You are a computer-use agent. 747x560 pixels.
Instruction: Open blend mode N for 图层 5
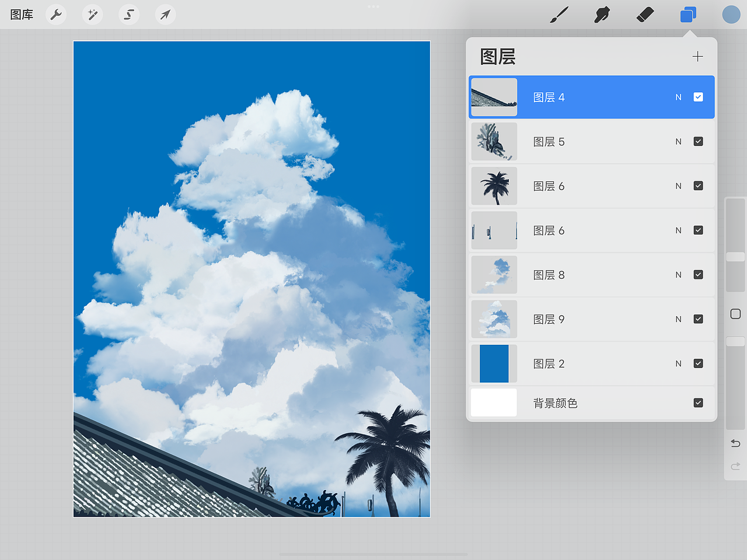click(678, 142)
